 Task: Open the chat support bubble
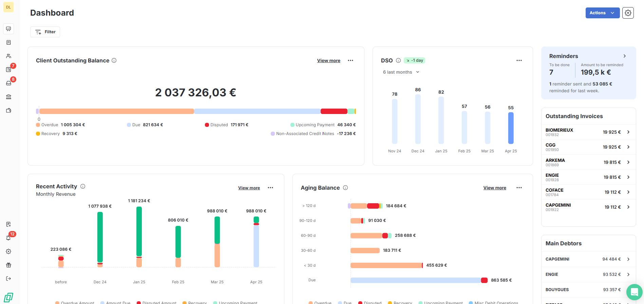tap(634, 292)
